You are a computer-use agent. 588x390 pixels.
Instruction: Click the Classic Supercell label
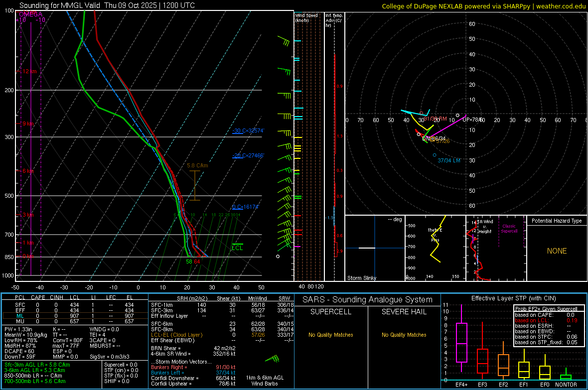tap(509, 229)
